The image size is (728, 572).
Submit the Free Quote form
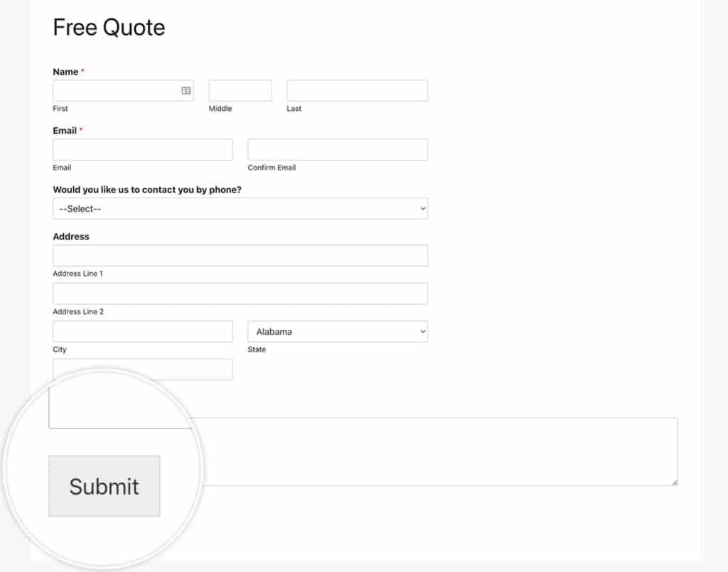click(105, 486)
